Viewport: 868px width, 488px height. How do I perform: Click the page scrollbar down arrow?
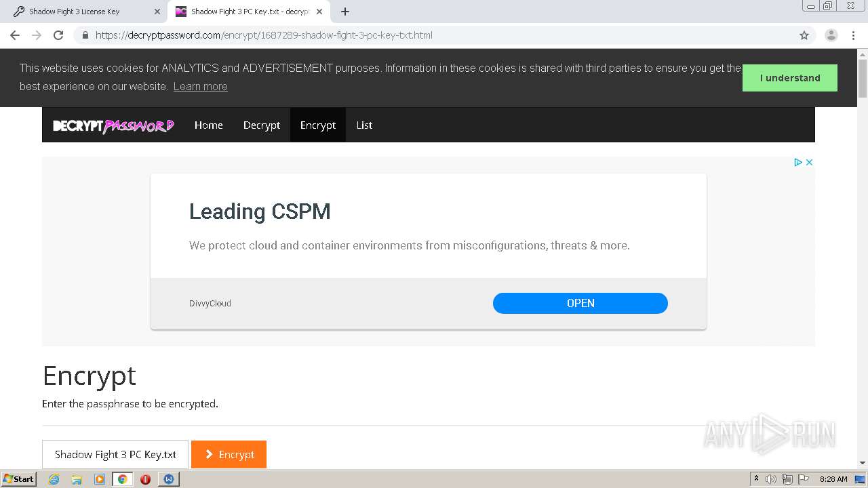click(x=863, y=463)
